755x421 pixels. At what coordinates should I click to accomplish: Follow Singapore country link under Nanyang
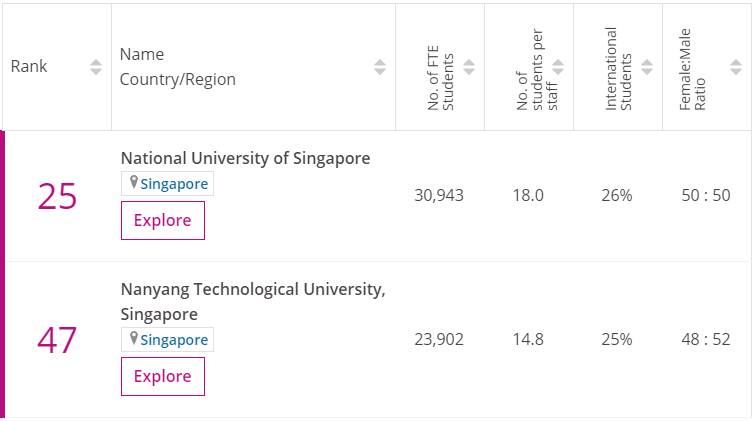coord(174,340)
